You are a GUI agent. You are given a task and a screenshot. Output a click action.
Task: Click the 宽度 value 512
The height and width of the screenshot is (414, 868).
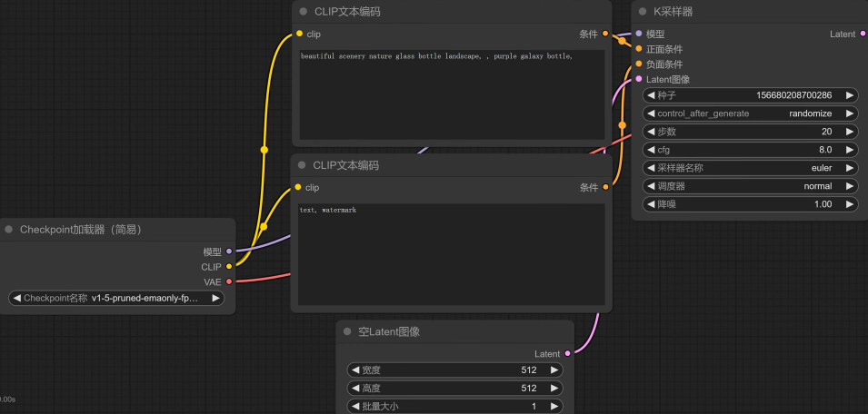[x=529, y=370]
